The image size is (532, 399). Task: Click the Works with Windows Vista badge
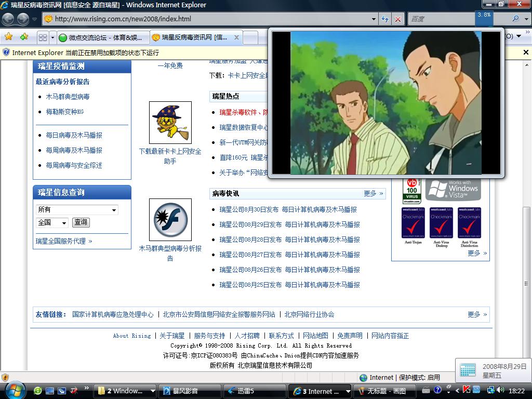453,190
